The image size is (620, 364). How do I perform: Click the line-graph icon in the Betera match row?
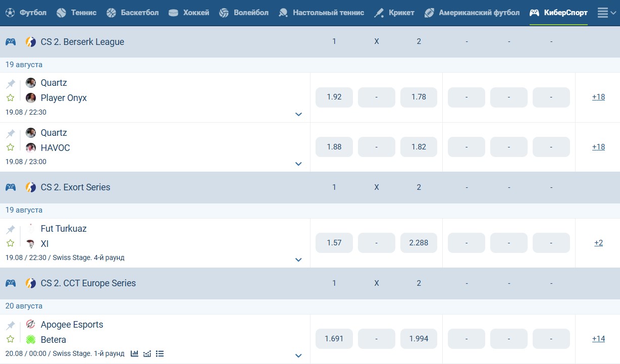click(x=147, y=353)
